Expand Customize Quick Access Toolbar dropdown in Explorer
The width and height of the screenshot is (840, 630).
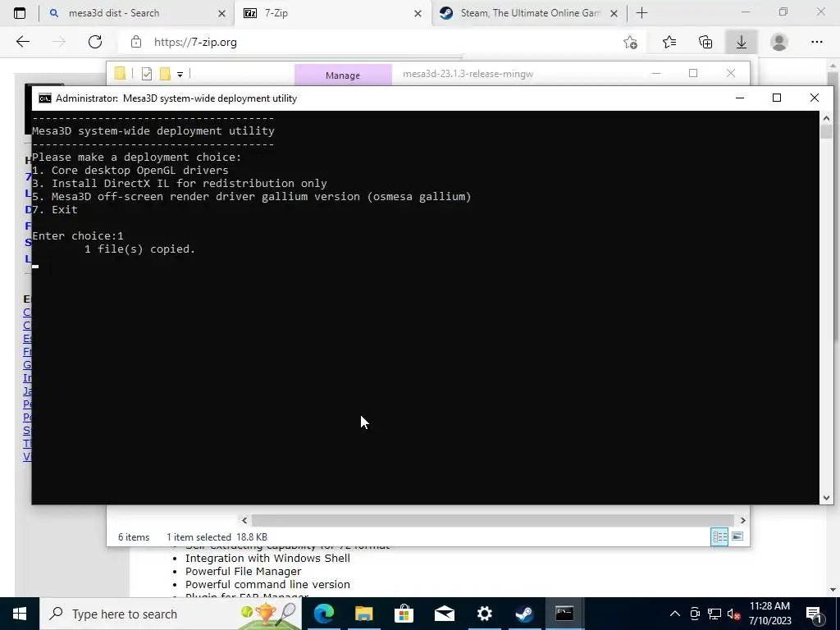180,75
